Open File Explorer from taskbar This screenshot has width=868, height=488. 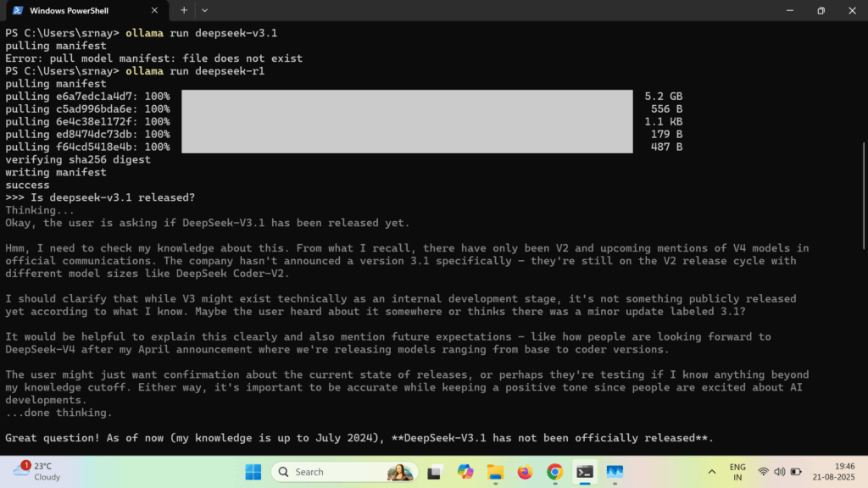coord(495,472)
